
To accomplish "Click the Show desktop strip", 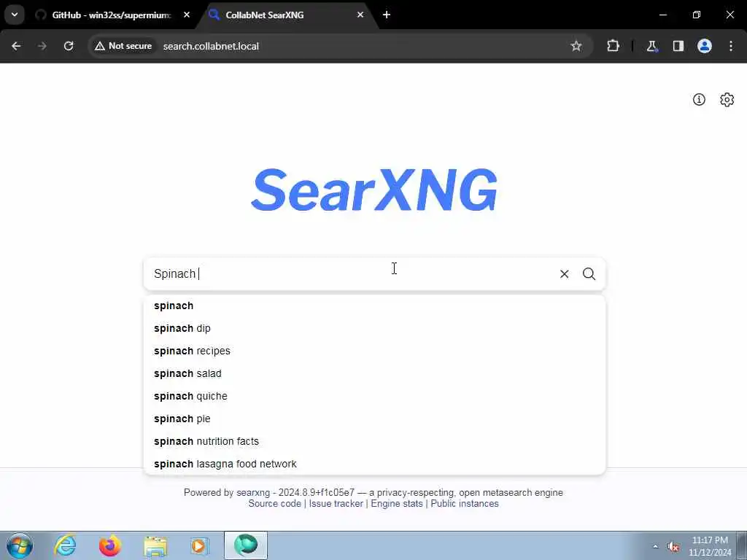I will pos(742,545).
